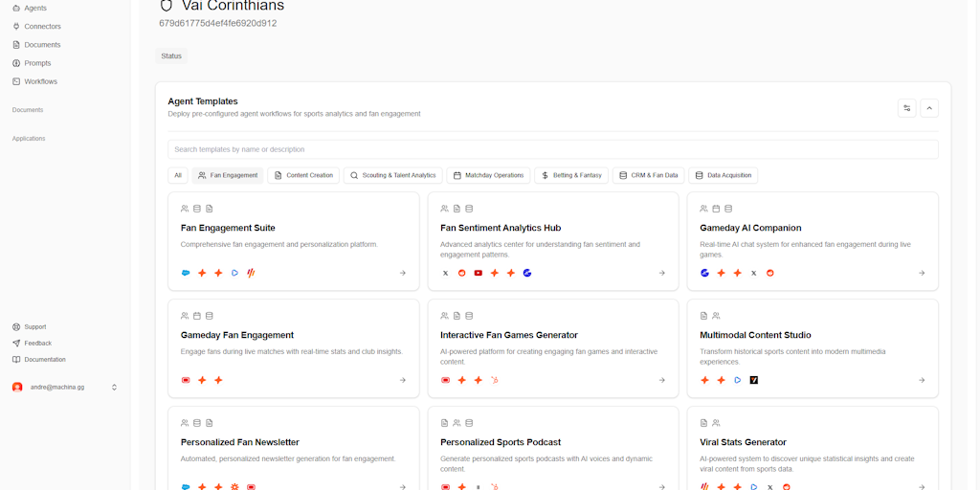
Task: Select the Content Creation filter chip
Action: pyautogui.click(x=303, y=176)
